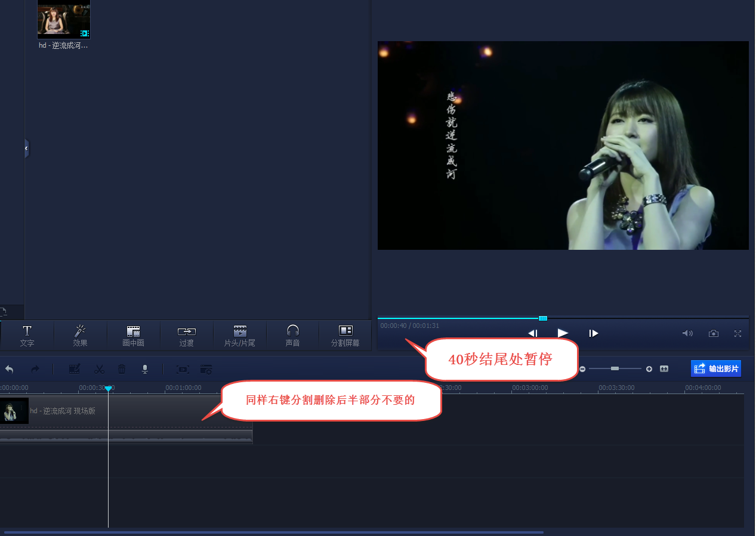Click the timeline playhead marker
Viewport: 756px width, 536px height.
click(x=108, y=389)
